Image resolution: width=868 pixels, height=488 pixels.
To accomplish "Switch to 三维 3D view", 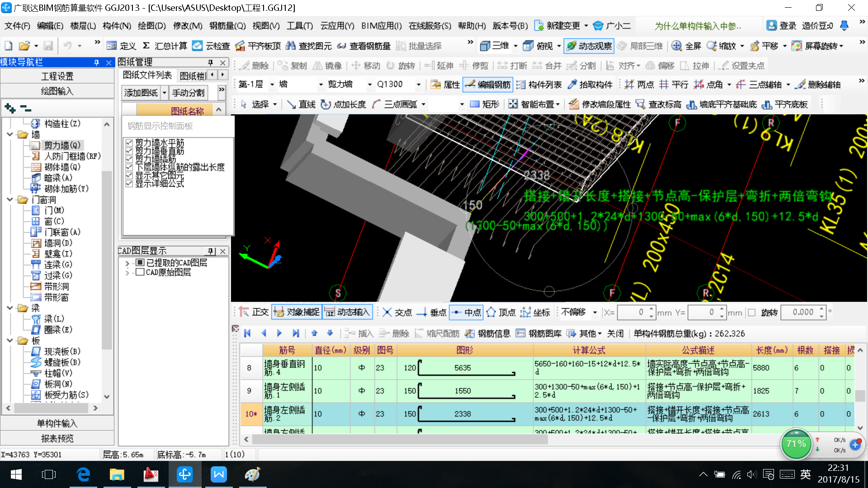I will [x=495, y=46].
